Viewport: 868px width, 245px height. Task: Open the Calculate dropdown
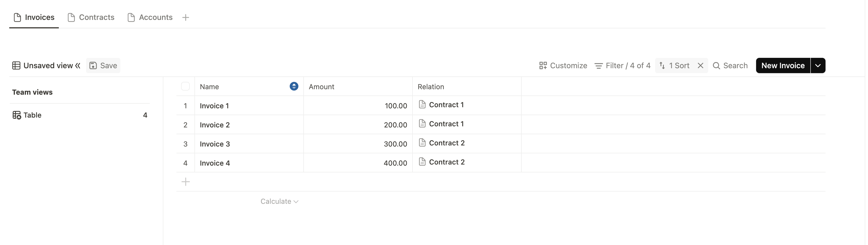tap(279, 201)
